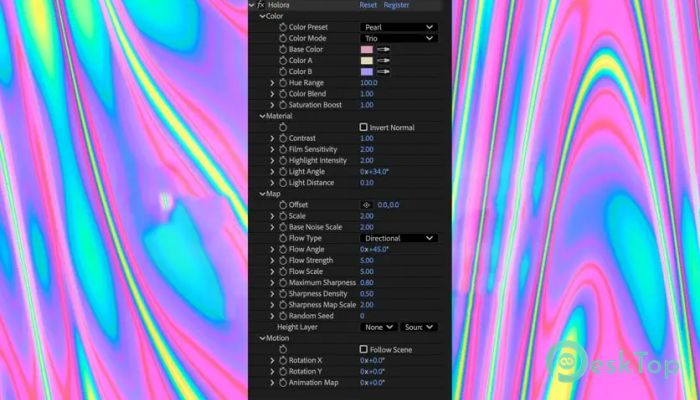Toggle the Hue Range stopwatch
This screenshot has width=700, height=400.
(x=283, y=83)
